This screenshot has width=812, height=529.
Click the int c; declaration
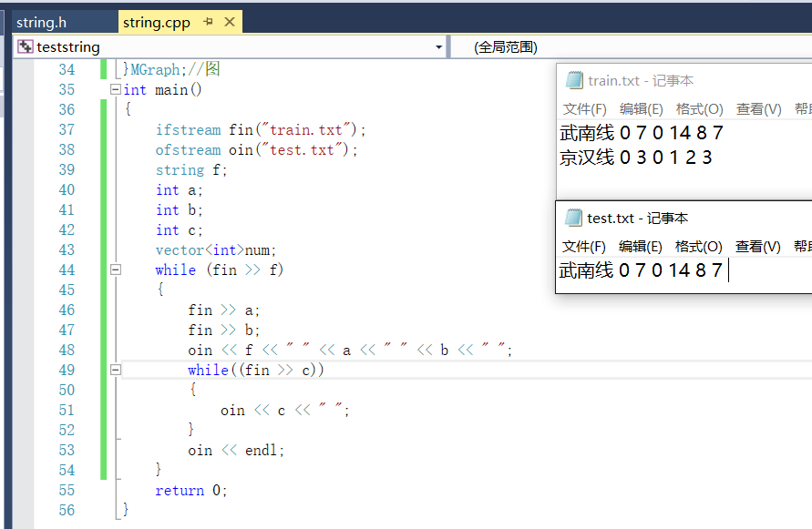click(180, 229)
